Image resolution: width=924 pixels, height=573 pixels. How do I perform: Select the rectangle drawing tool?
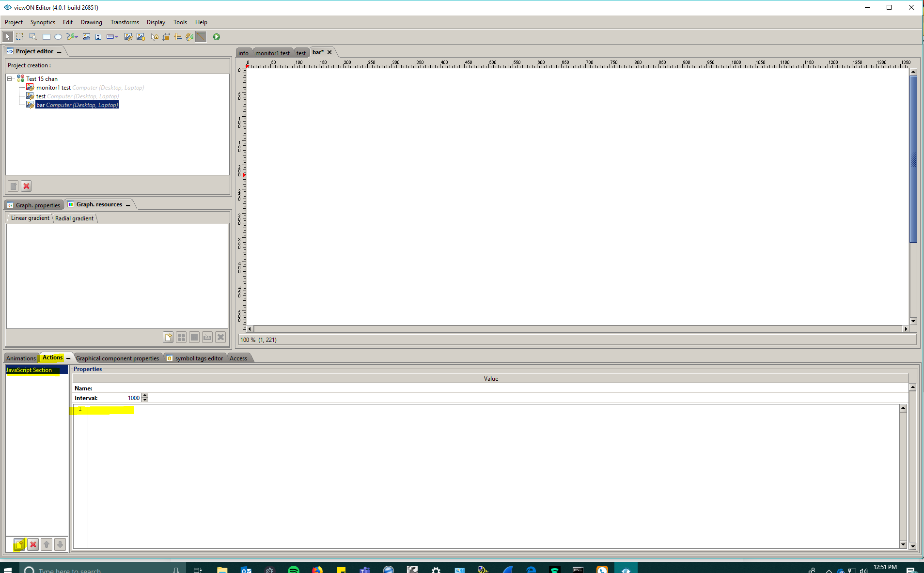click(x=46, y=36)
